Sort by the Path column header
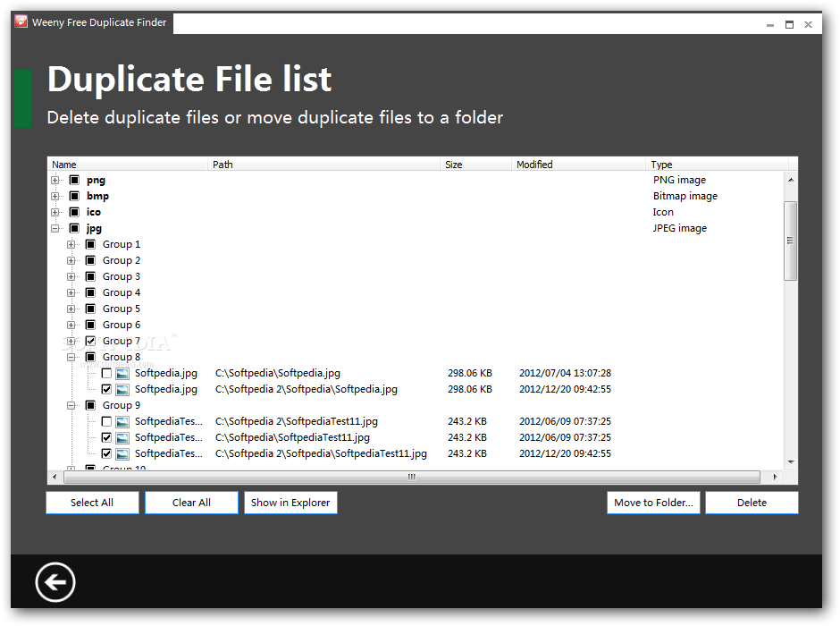 click(323, 165)
